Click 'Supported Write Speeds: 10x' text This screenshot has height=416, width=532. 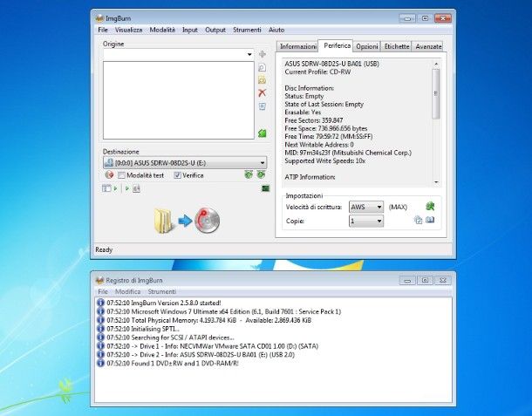pyautogui.click(x=325, y=160)
